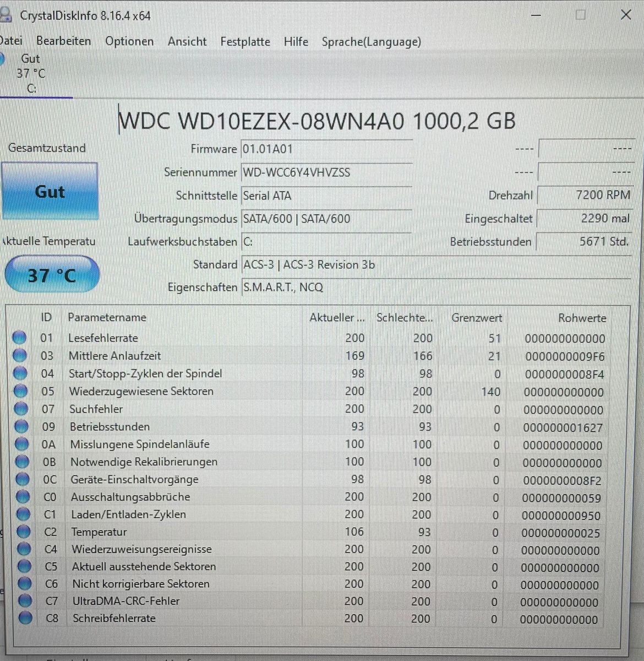Open the Ansicht menu

[x=187, y=41]
